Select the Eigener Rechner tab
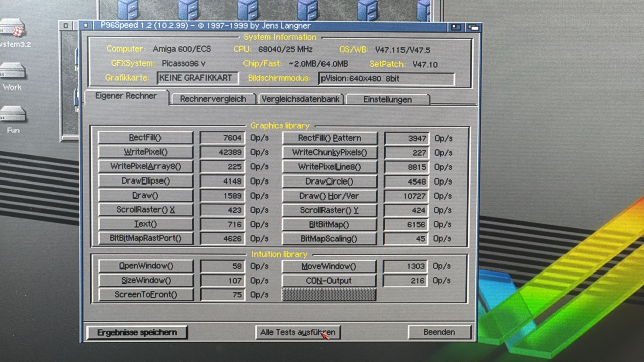 click(x=126, y=96)
